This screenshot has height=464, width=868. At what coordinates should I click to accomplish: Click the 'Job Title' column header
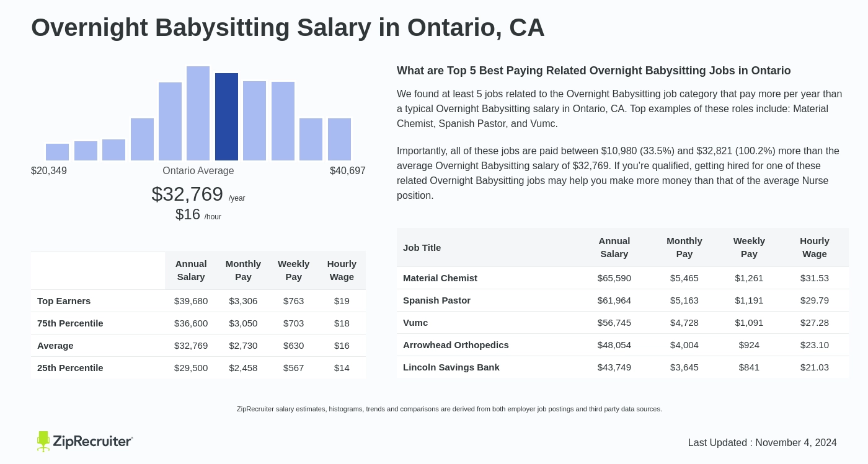422,247
